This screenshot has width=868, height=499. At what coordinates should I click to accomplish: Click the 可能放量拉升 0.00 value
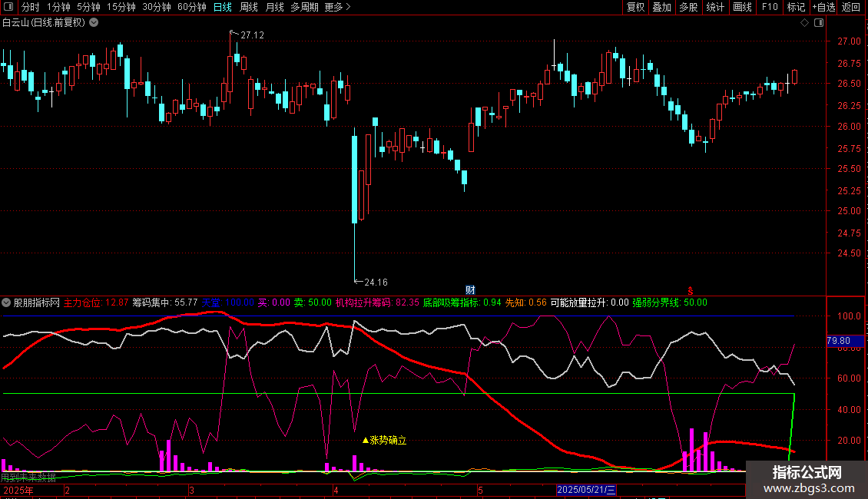coord(590,302)
